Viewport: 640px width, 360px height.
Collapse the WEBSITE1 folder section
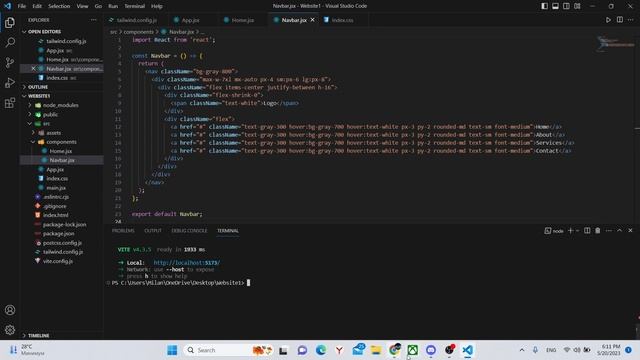61,96
